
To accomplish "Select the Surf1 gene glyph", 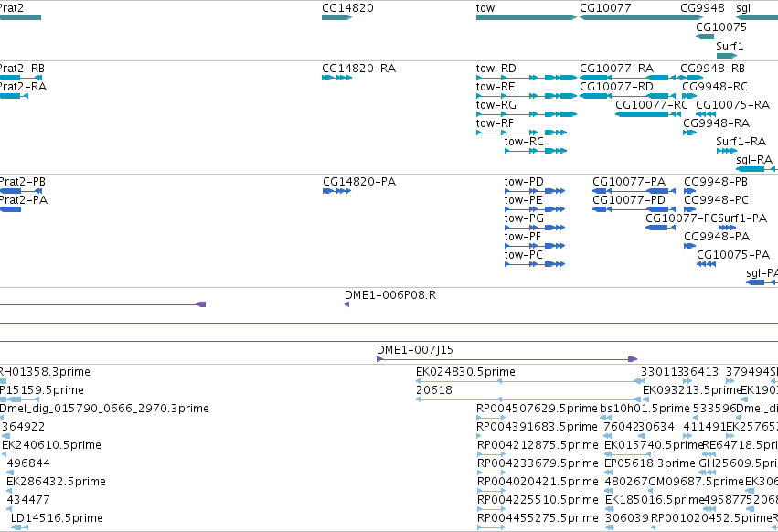I will point(727,56).
